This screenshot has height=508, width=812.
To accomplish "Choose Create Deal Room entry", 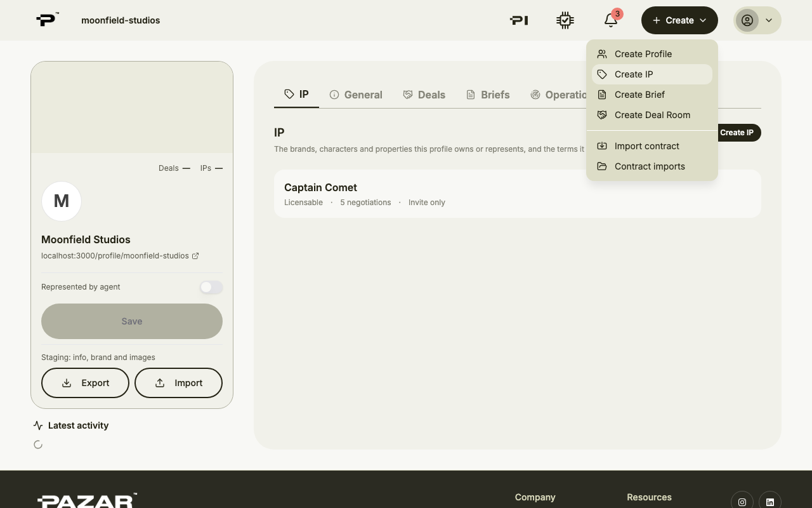I will [652, 115].
